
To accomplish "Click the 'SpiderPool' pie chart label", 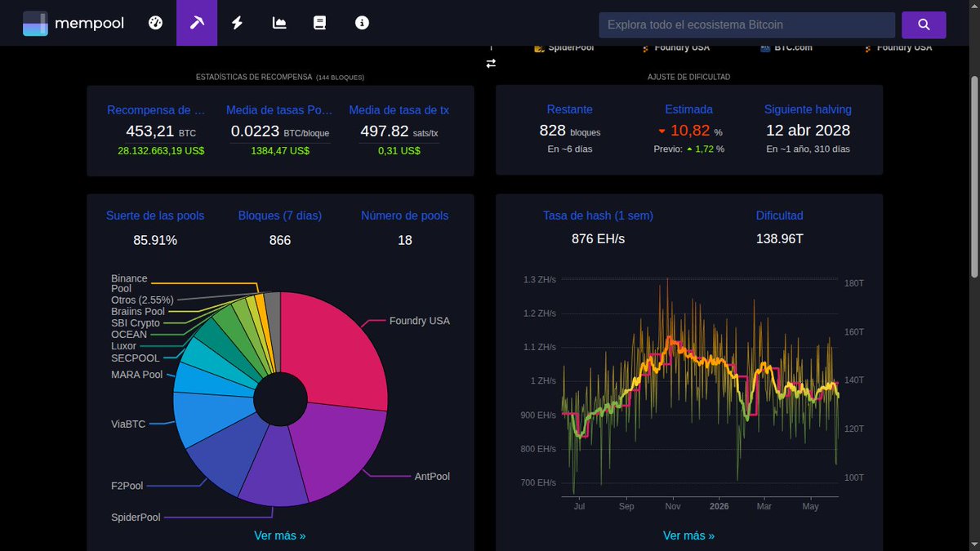I will click(136, 517).
